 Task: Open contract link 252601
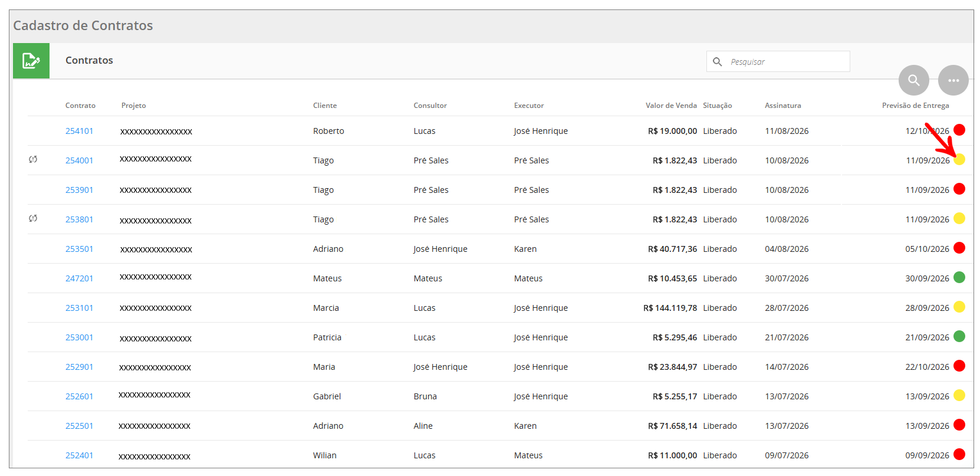click(x=79, y=396)
